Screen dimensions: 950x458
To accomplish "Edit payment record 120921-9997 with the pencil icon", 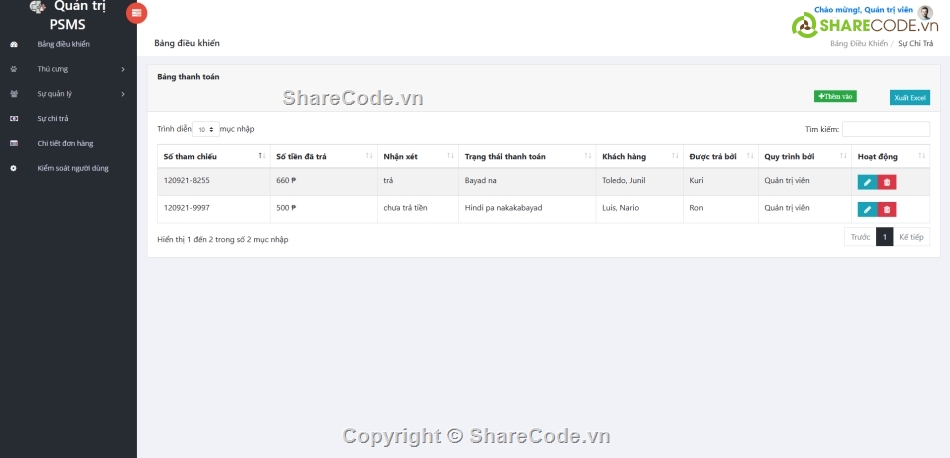I will pos(867,209).
